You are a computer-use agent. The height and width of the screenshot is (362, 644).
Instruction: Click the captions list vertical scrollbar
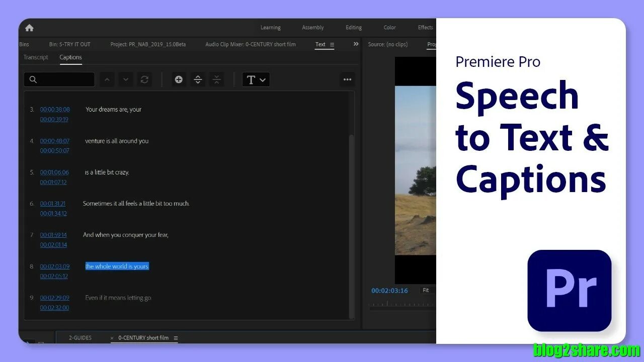tap(352, 226)
